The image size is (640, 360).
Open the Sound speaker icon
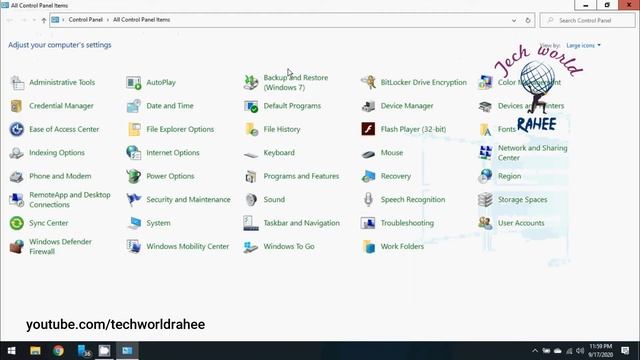pyautogui.click(x=251, y=200)
